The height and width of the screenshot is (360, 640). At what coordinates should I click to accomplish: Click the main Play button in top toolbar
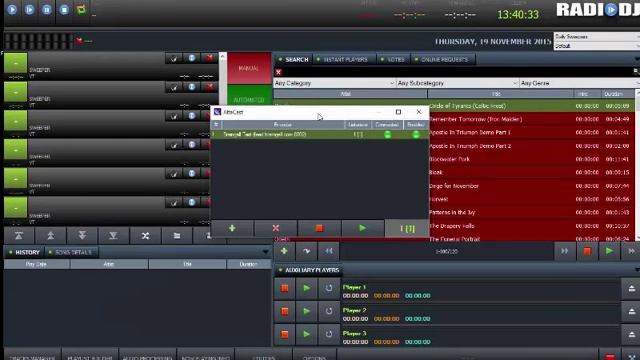pos(12,9)
